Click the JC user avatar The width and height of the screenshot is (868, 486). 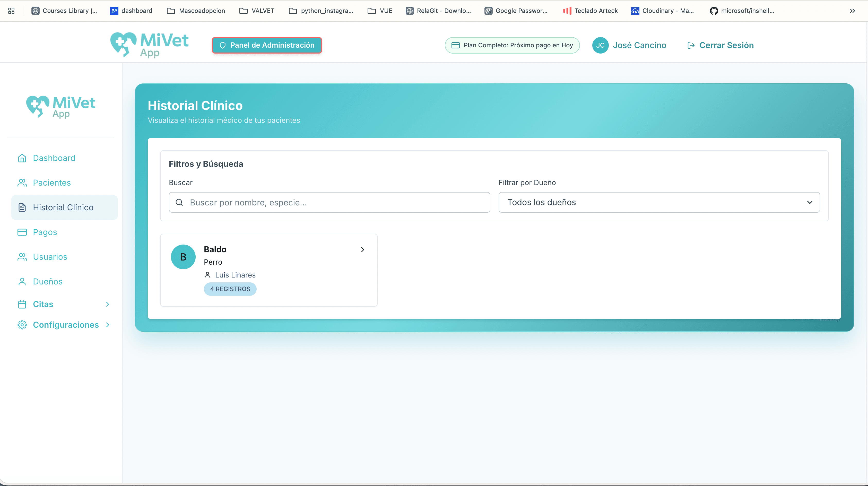[600, 45]
